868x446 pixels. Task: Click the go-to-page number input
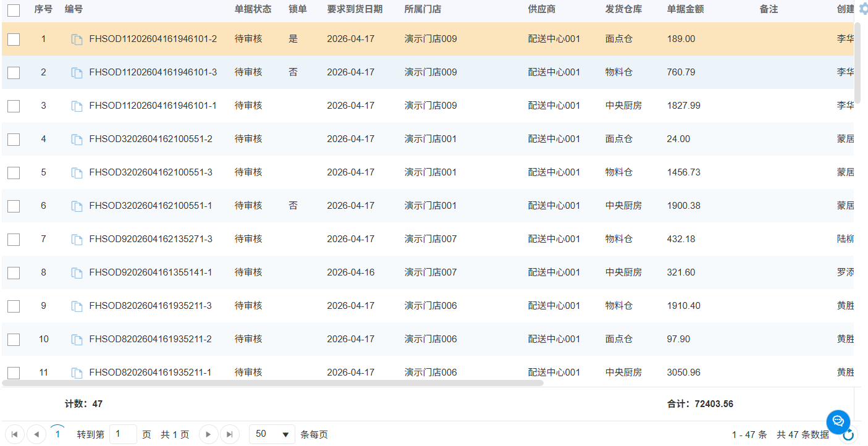[123, 434]
